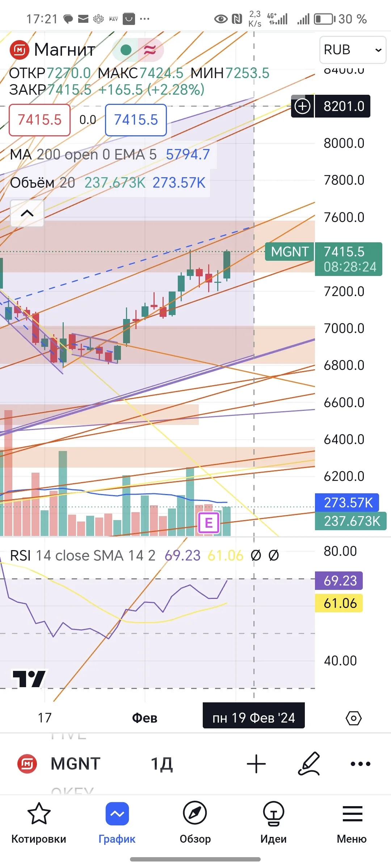Switch to Обзор explore tab
391x868 pixels.
[195, 823]
